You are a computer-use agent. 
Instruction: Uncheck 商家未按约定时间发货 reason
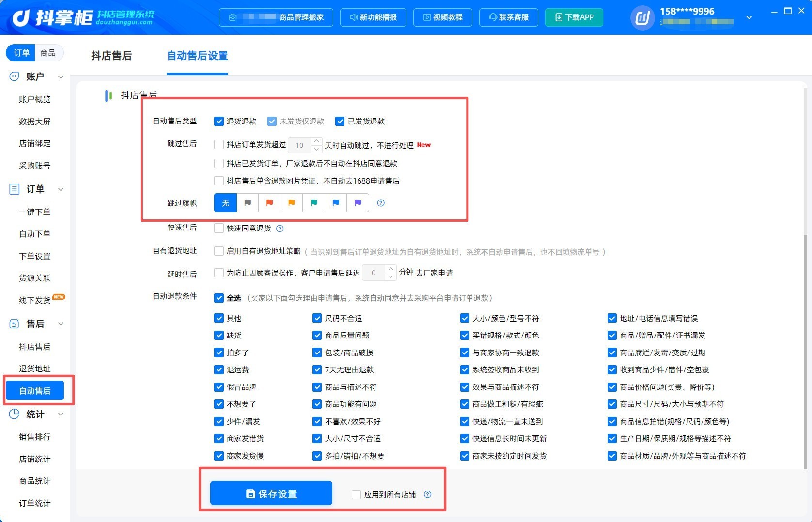pyautogui.click(x=465, y=456)
